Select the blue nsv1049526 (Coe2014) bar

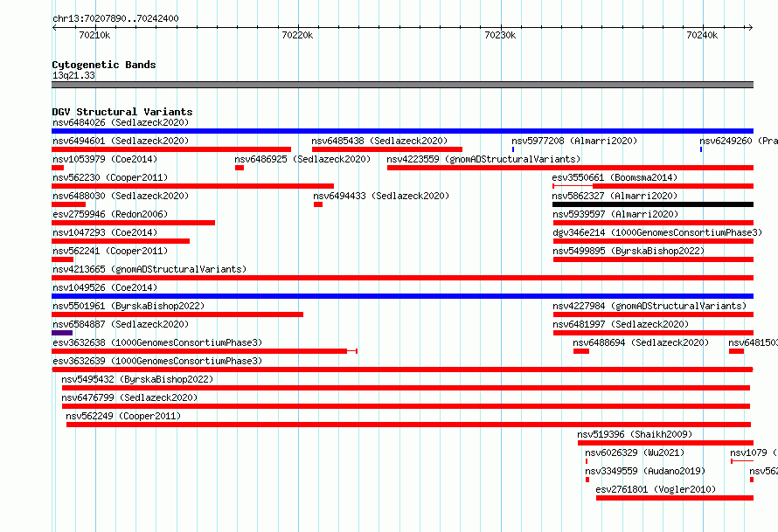402,296
